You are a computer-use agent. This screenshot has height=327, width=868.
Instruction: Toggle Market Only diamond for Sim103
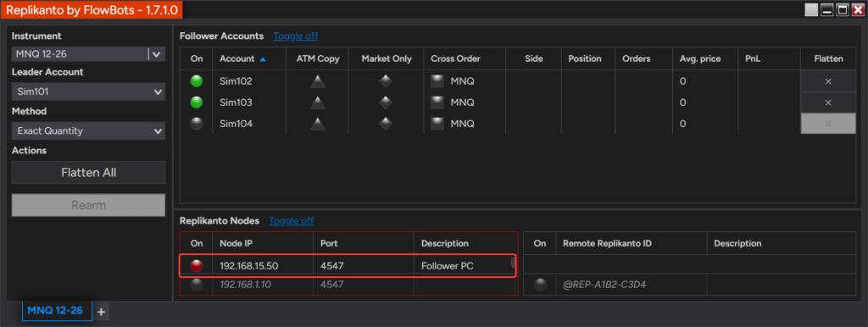386,103
